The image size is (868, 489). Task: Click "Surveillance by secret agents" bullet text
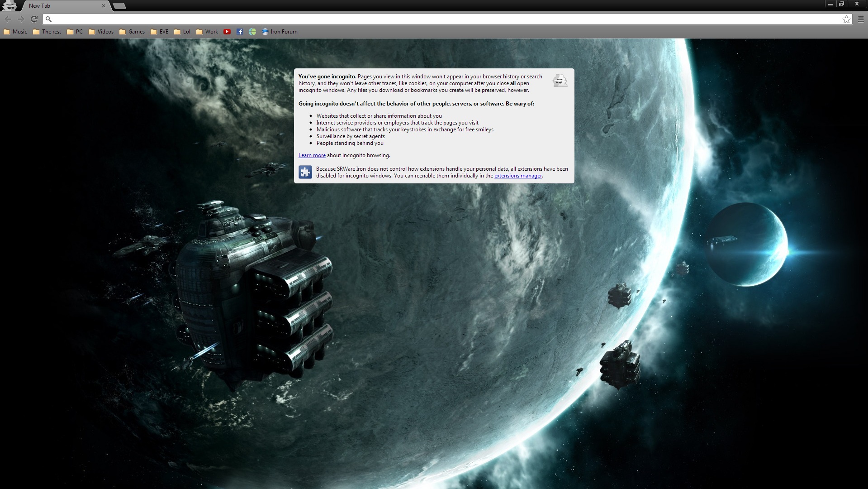tap(351, 136)
